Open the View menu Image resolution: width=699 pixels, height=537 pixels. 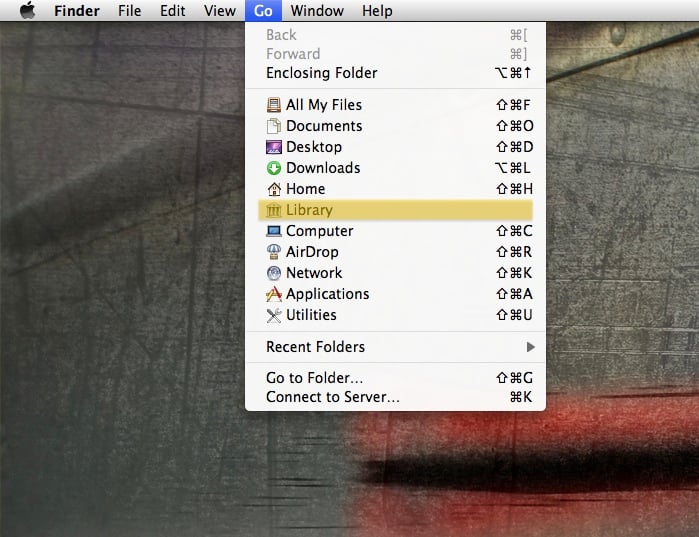[x=219, y=10]
